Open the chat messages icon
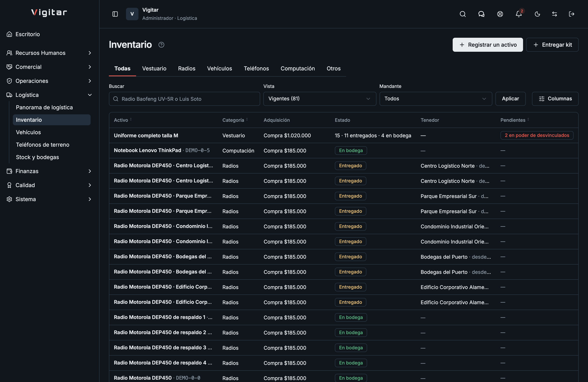 pos(481,14)
